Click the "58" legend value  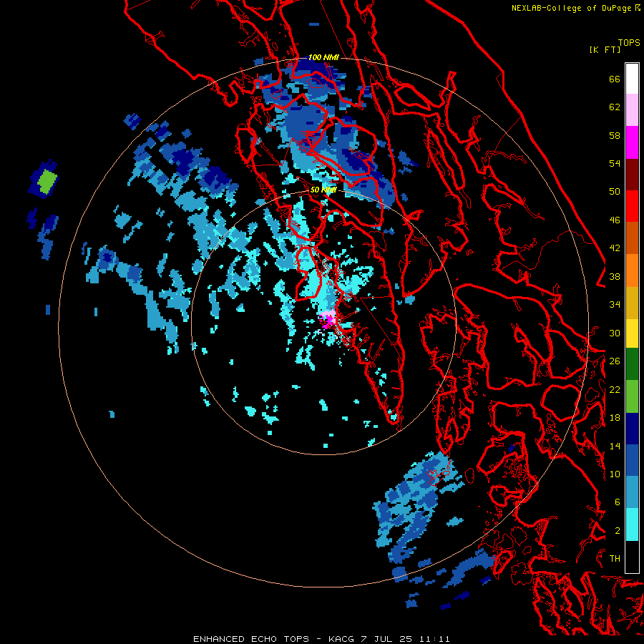615,135
